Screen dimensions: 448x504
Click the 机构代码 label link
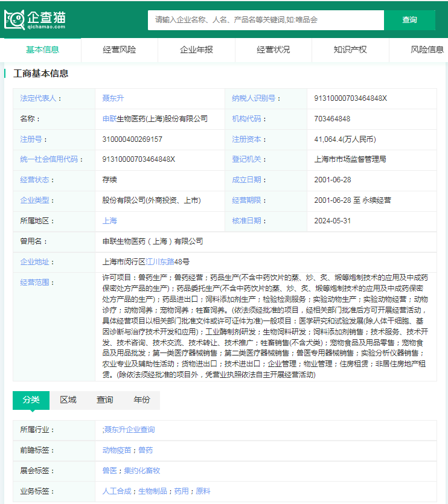pyautogui.click(x=247, y=119)
